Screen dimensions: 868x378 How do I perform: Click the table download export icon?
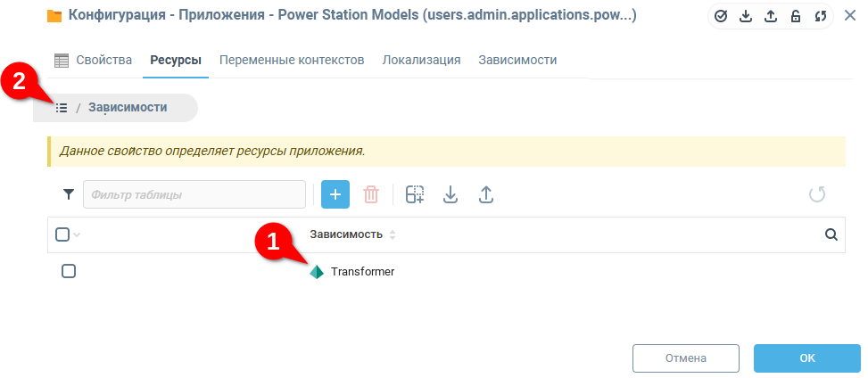[x=451, y=194]
